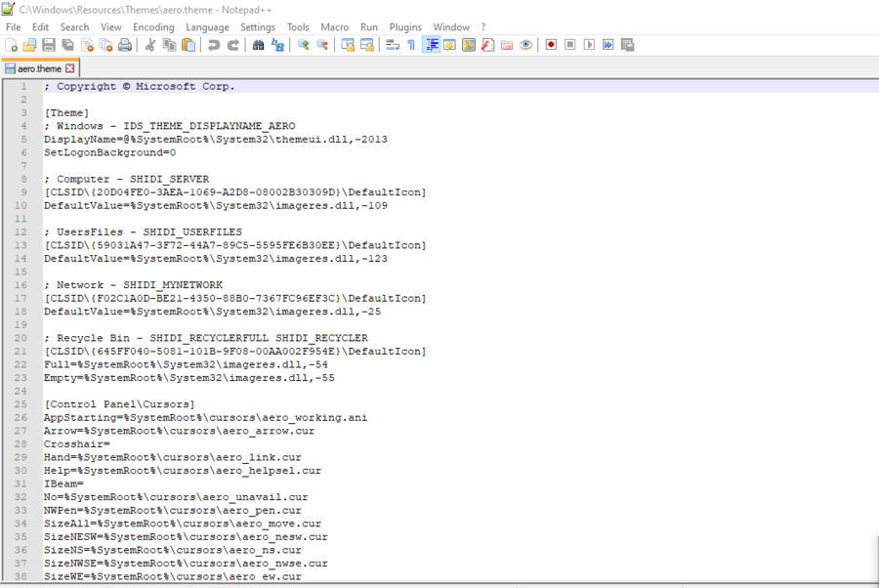Toggle Show All Characters pilcrow icon
Screen dimensions: 879x588
[411, 45]
